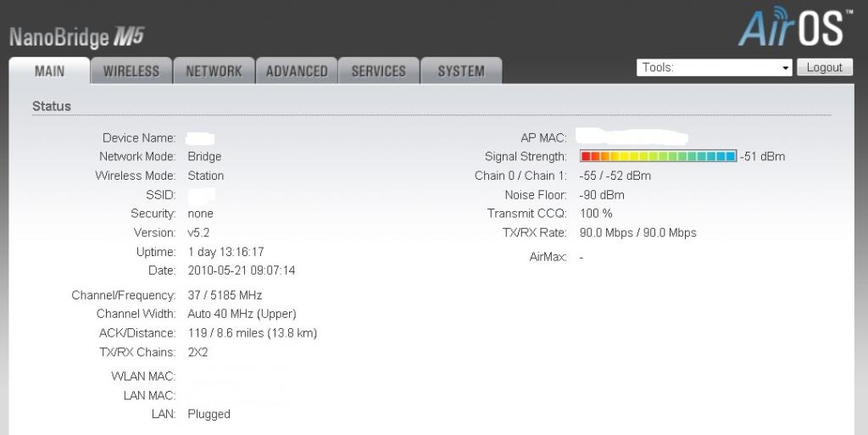Open the ADVANCED settings tab

coord(297,71)
